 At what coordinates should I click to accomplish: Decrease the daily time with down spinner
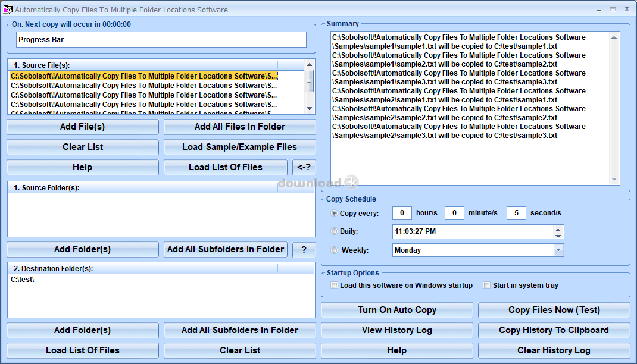click(558, 236)
